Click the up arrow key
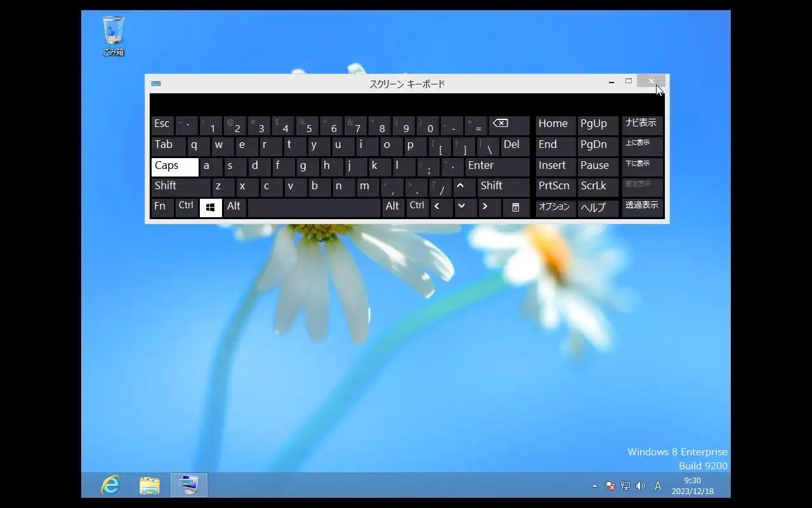This screenshot has width=812, height=508. (464, 187)
